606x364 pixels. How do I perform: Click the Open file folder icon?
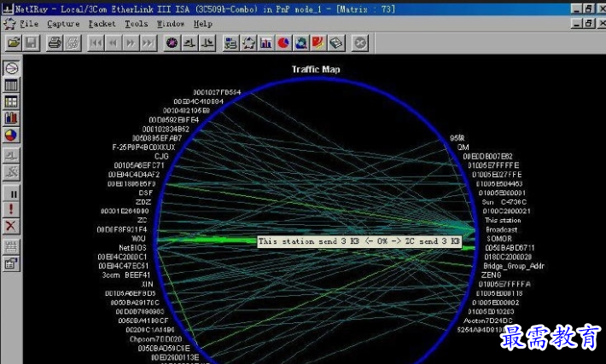[14, 43]
